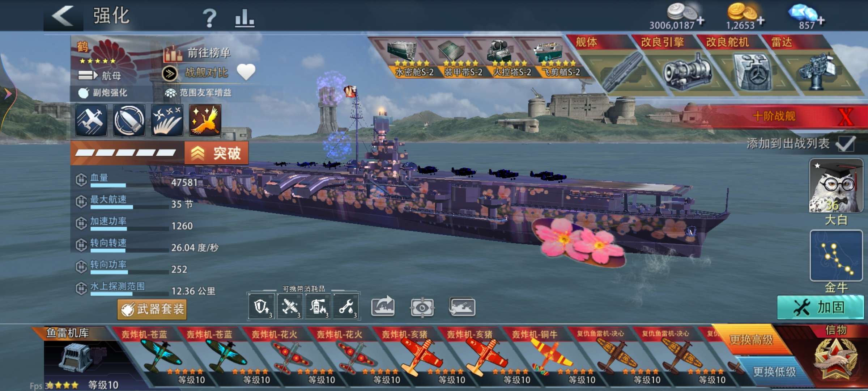Viewport: 868px width, 391px height.
Task: Select the airplane skill icon
Action: pos(91,121)
